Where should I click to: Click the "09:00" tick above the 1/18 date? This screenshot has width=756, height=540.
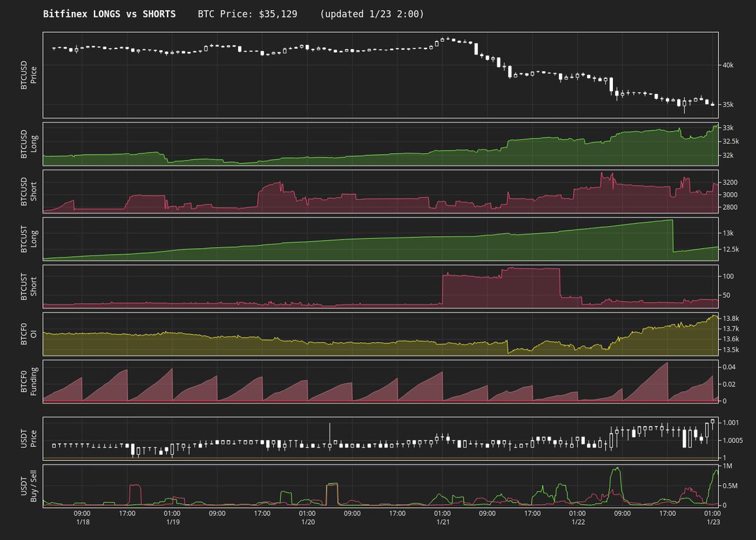83,514
